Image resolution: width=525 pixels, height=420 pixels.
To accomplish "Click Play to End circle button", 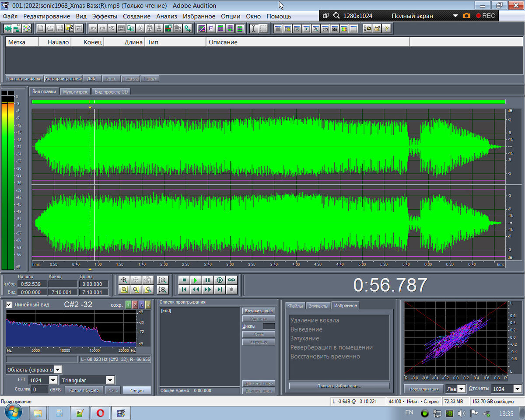I will pos(220,280).
